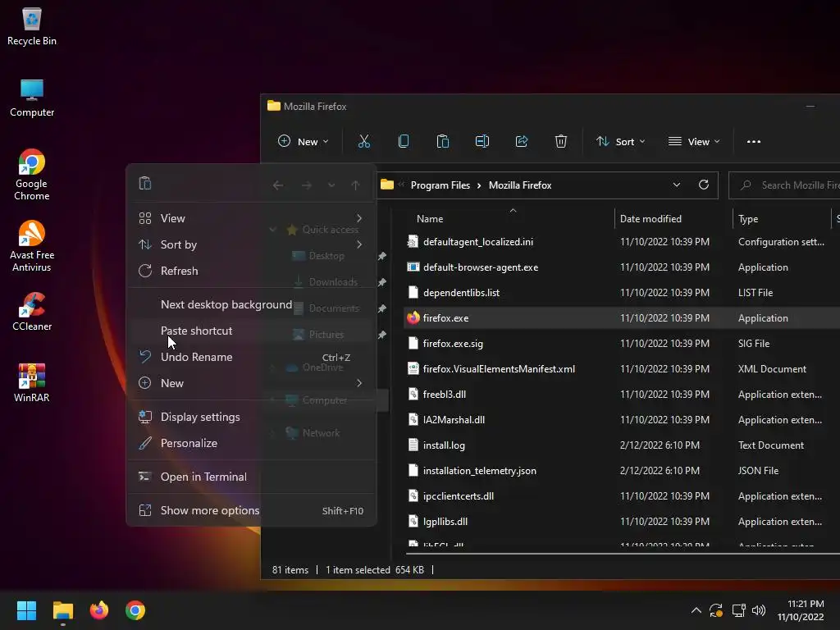
Task: Open the View dropdown in Explorer toolbar
Action: tap(694, 141)
